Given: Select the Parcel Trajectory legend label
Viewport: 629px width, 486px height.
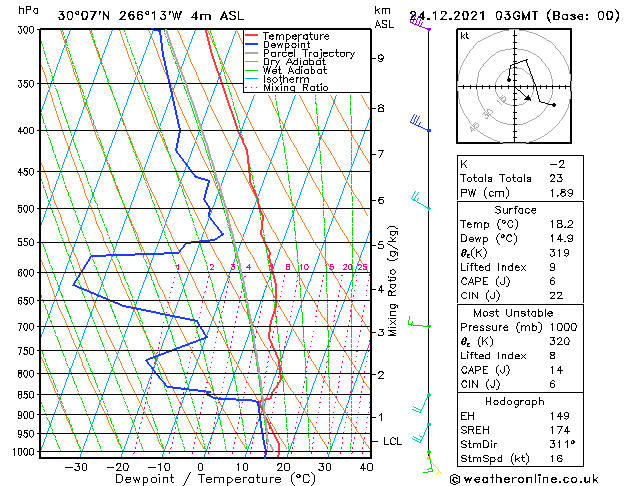Looking at the screenshot, I should (309, 53).
